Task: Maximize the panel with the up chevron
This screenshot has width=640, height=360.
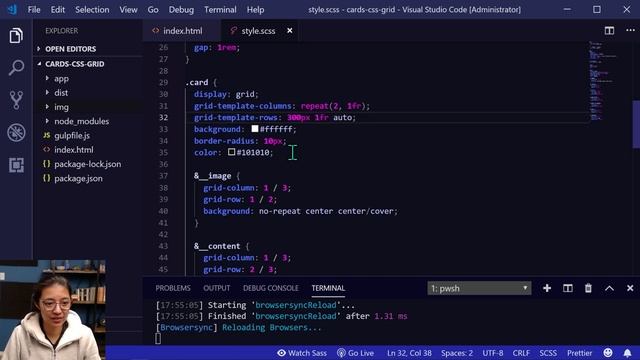Action: click(609, 288)
